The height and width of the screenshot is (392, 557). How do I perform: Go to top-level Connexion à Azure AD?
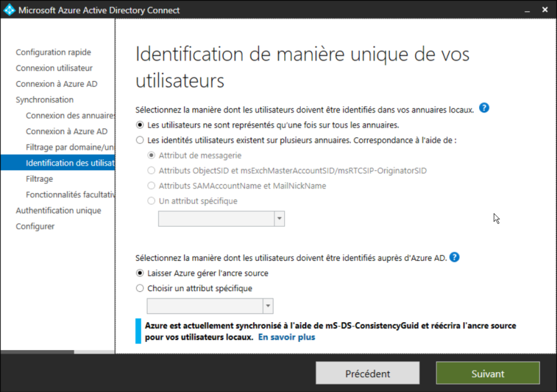point(56,84)
